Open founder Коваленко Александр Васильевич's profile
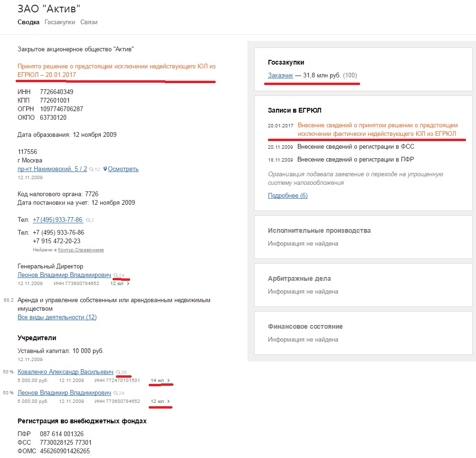Viewport: 476px width, 458px height. [66, 372]
